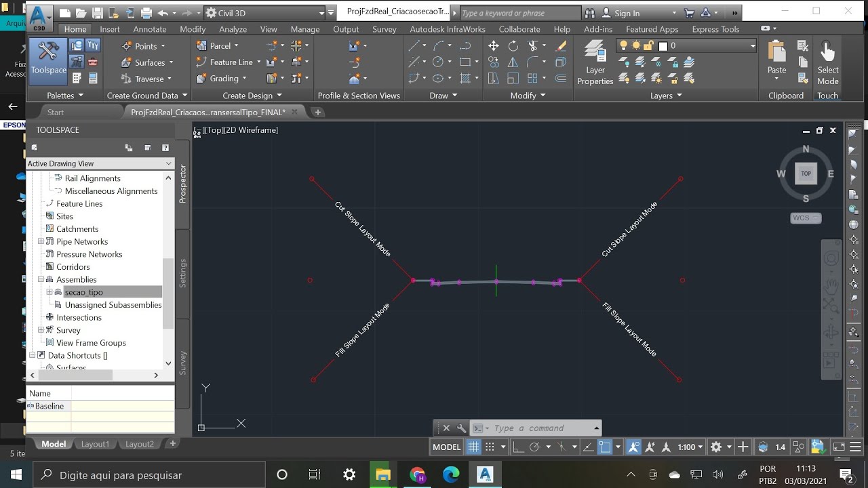The width and height of the screenshot is (868, 488).
Task: Open the Analyze ribbon tab
Action: pyautogui.click(x=233, y=29)
